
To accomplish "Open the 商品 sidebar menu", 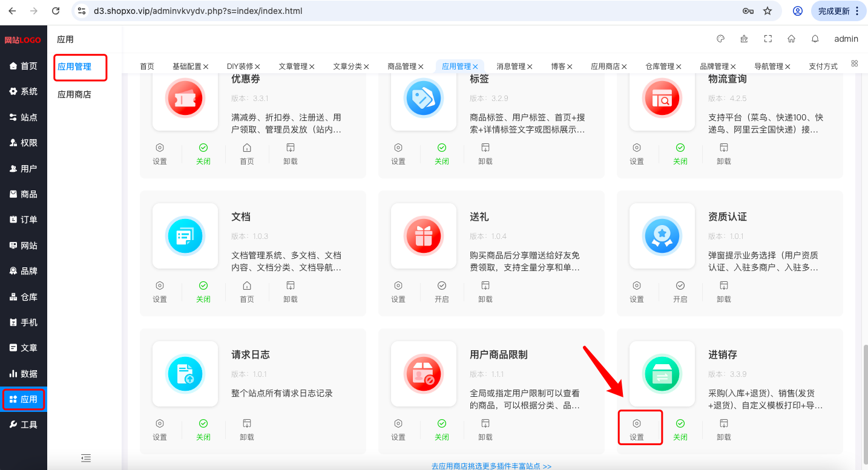I will point(24,194).
